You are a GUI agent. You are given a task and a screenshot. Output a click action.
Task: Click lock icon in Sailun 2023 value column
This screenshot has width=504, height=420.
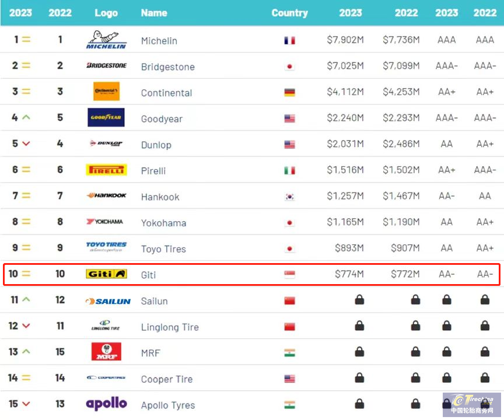(359, 299)
